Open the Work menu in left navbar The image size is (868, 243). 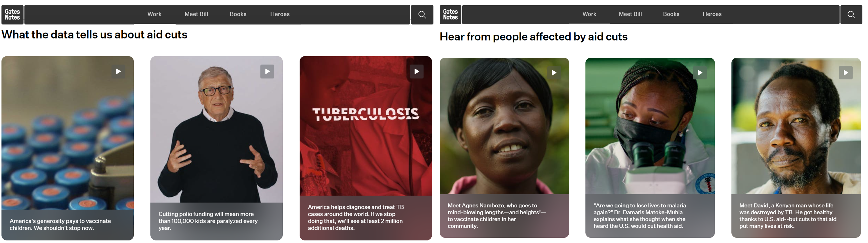(x=154, y=14)
